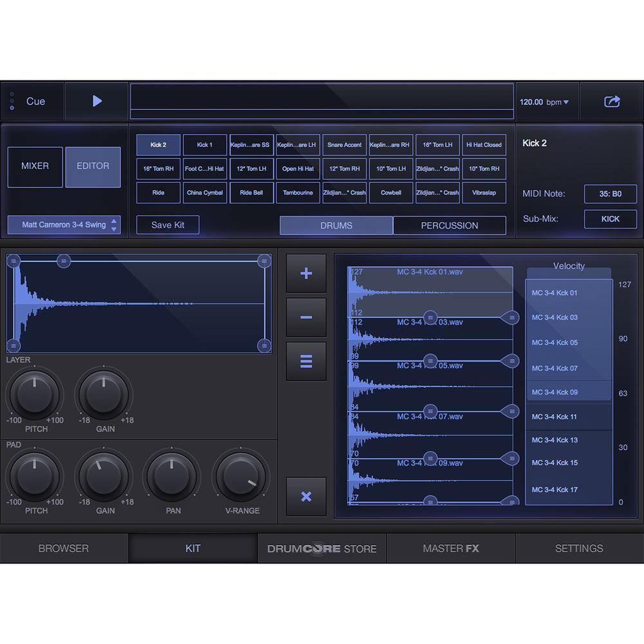Switch to the BROWSER tab
This screenshot has height=644, width=644.
tap(64, 548)
